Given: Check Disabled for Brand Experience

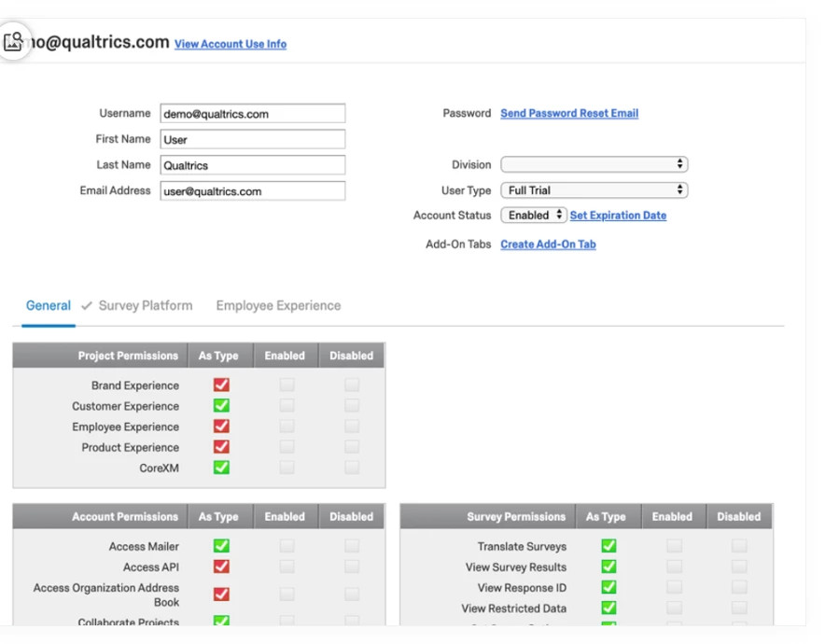Looking at the screenshot, I should 352,385.
